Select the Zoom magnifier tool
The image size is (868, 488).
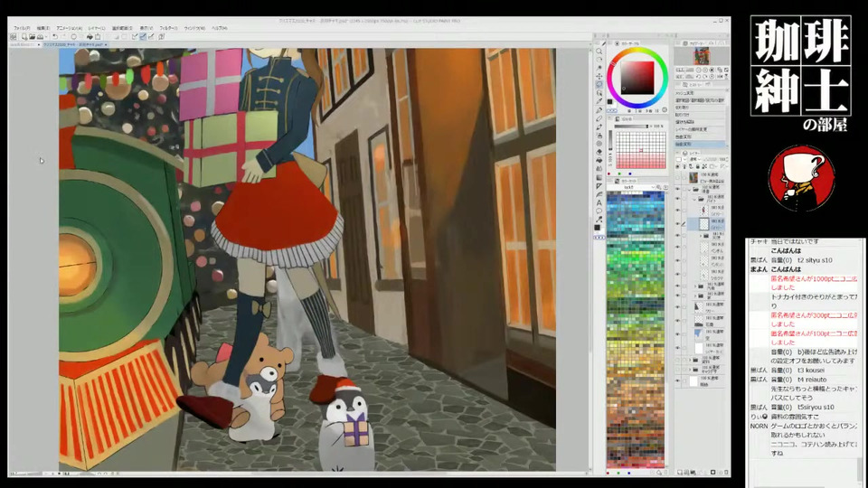point(599,51)
